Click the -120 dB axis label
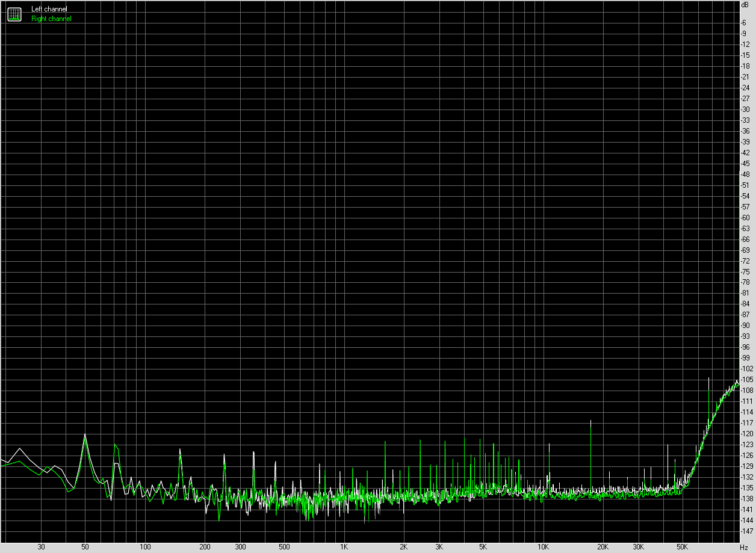 point(747,434)
